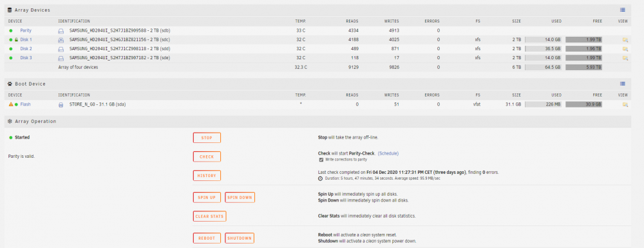Open Disk 1 file browser view icon
Viewport: 644px width, 248px height.
(x=625, y=40)
